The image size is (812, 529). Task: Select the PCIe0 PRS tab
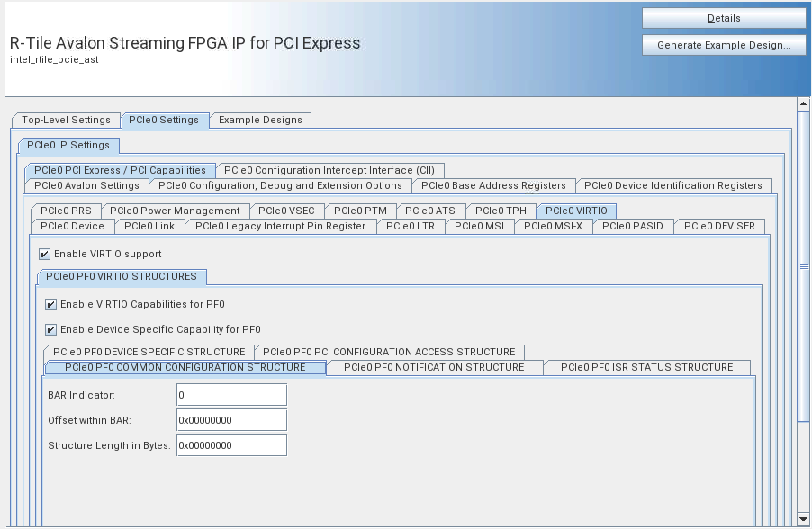pos(66,211)
